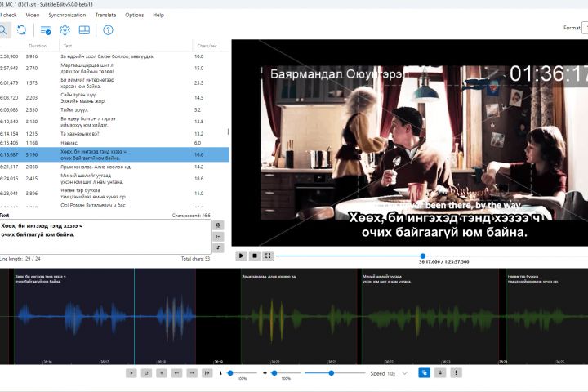
Task: Select subtitle row with duration 3,896
Action: 114,194
